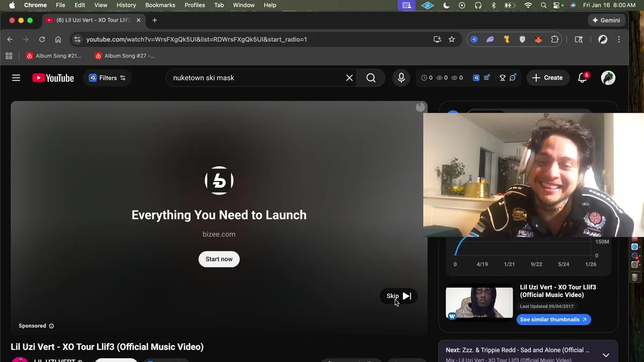
Task: Reload the page
Action: [42, 39]
